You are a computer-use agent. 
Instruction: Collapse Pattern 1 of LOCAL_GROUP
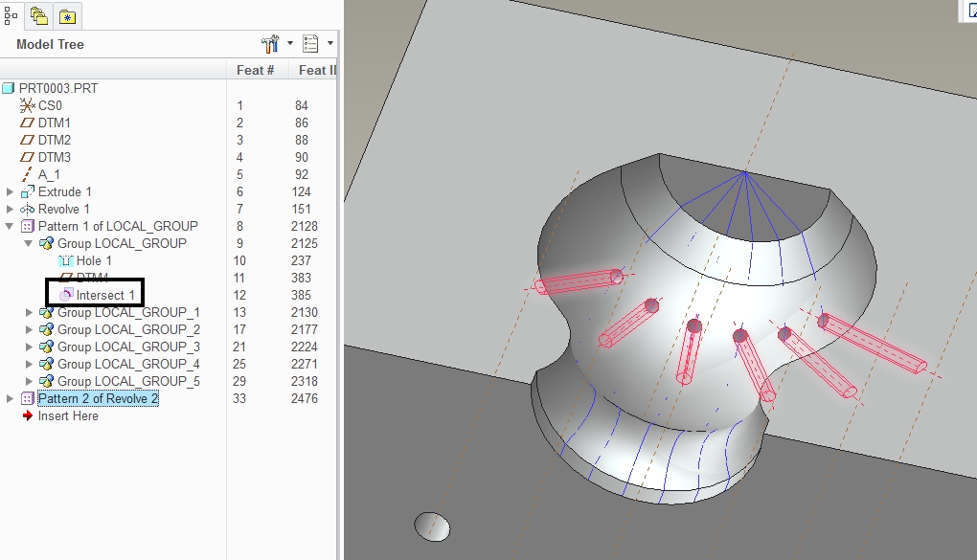point(10,226)
